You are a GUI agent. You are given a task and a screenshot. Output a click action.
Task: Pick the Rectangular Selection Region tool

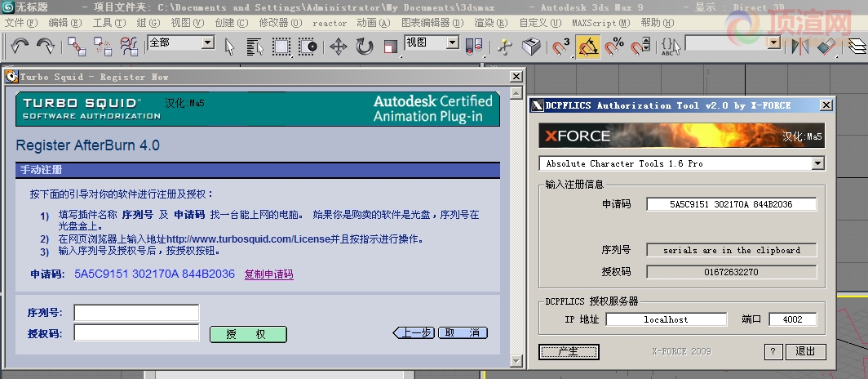[x=281, y=46]
